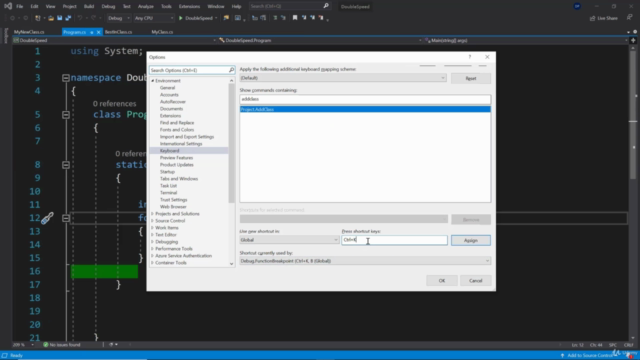Click OK in the Options dialog
This screenshot has width=640, height=360.
(442, 281)
